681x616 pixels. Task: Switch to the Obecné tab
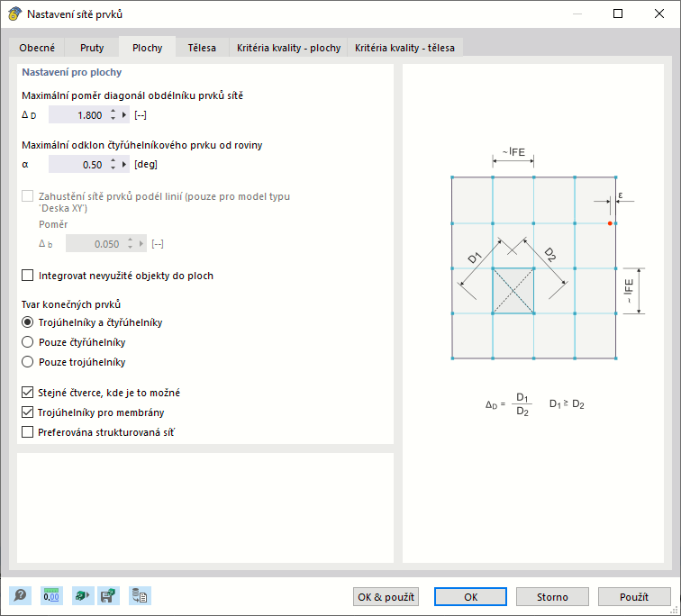click(37, 48)
